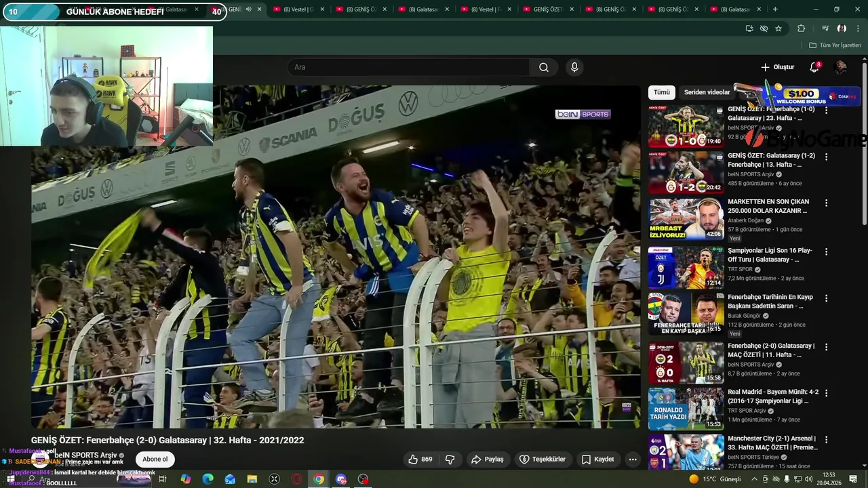The width and height of the screenshot is (868, 488).
Task: Open the Chrome profile avatar
Action: point(842,28)
